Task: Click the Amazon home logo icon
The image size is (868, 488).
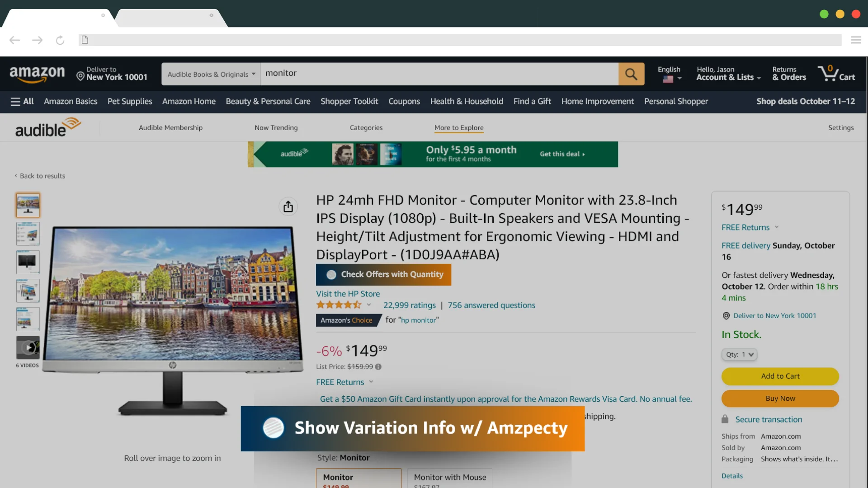Action: tap(37, 73)
